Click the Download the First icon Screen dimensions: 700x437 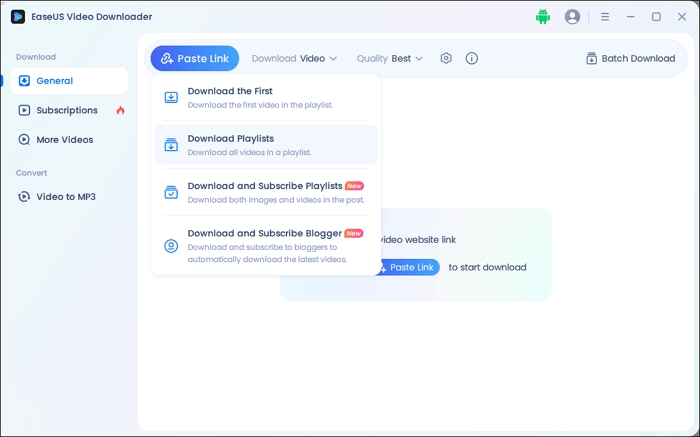[171, 97]
